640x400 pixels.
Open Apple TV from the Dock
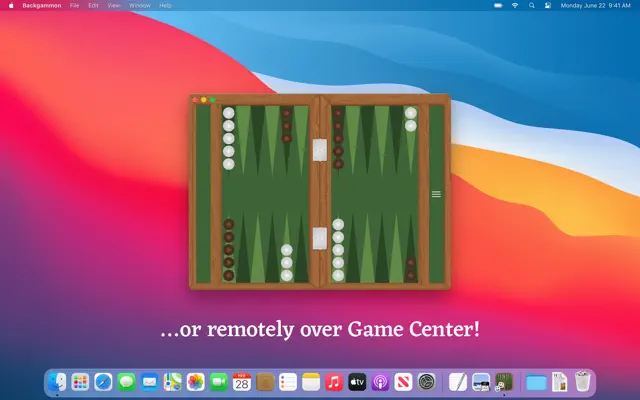point(357,382)
